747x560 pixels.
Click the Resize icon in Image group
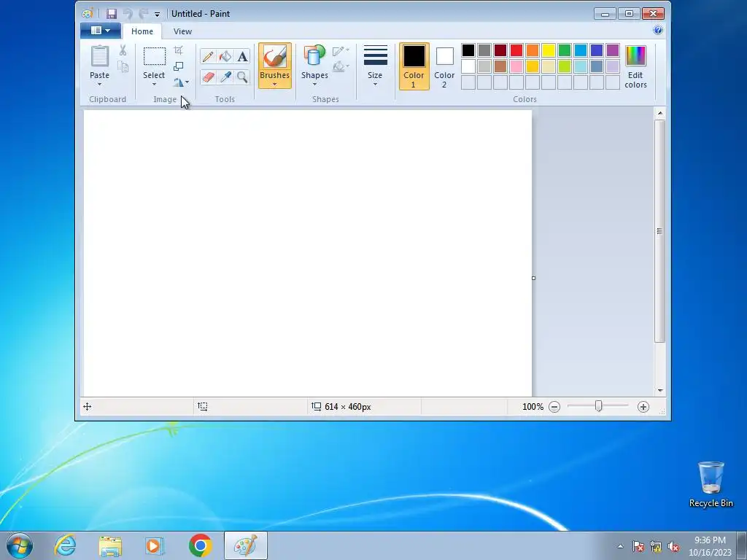tap(178, 66)
